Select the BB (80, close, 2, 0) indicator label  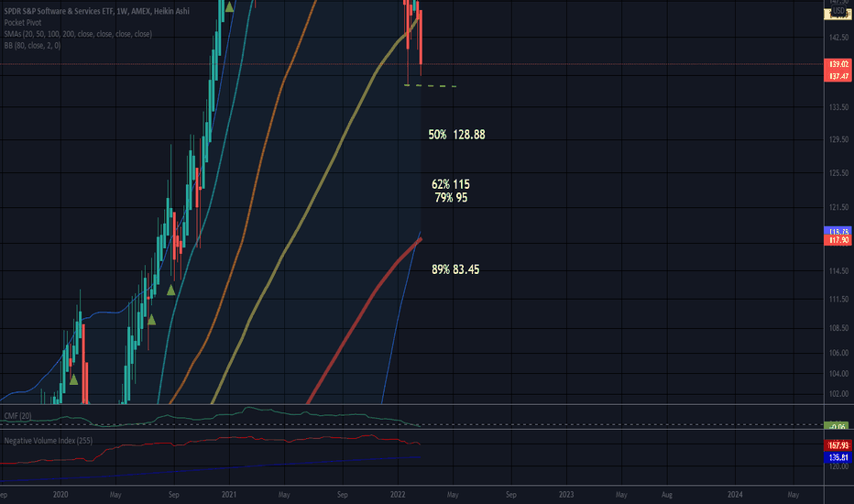[32, 45]
